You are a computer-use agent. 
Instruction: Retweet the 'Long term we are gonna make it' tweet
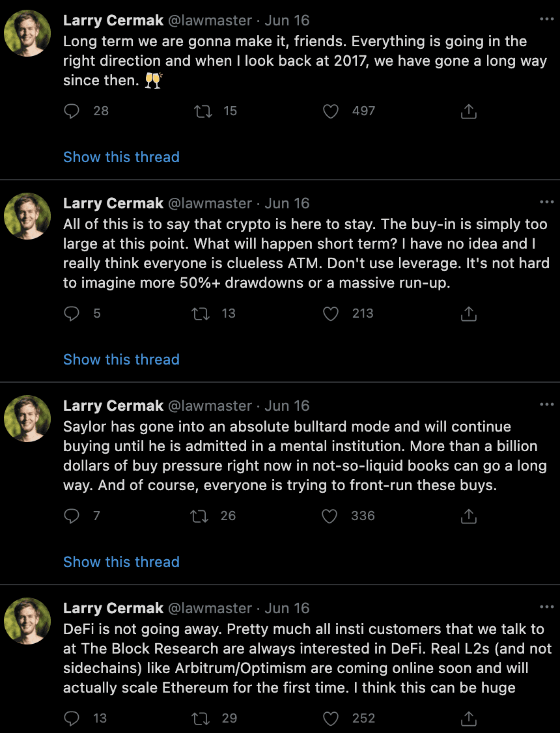coord(203,111)
